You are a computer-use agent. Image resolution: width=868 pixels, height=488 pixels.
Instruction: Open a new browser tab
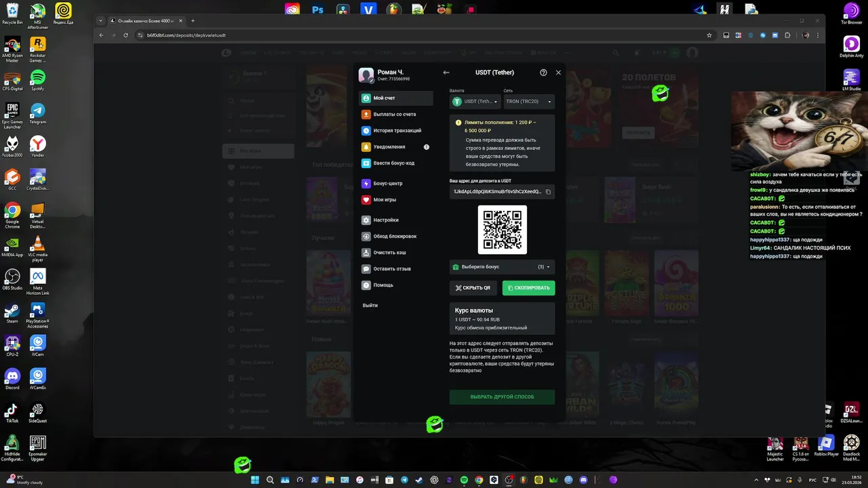(193, 21)
